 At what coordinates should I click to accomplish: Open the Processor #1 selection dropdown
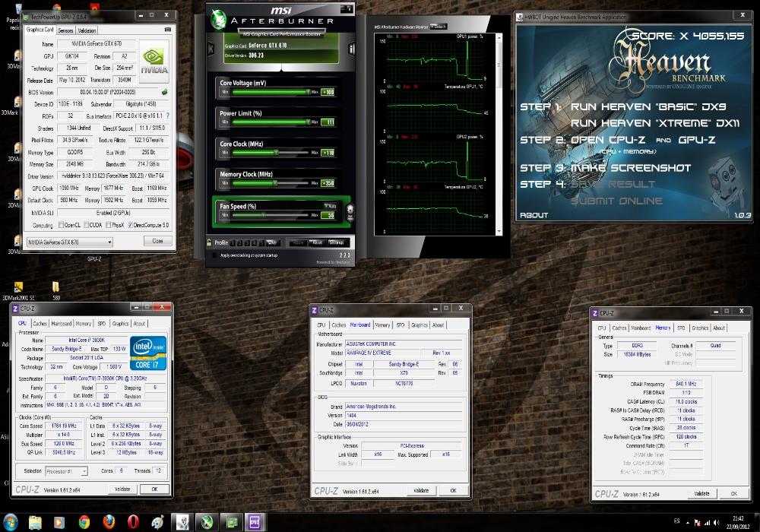[x=66, y=471]
